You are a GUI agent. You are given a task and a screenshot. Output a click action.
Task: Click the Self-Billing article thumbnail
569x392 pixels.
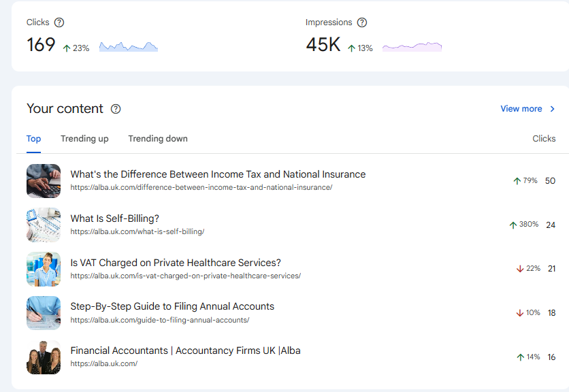click(x=44, y=225)
